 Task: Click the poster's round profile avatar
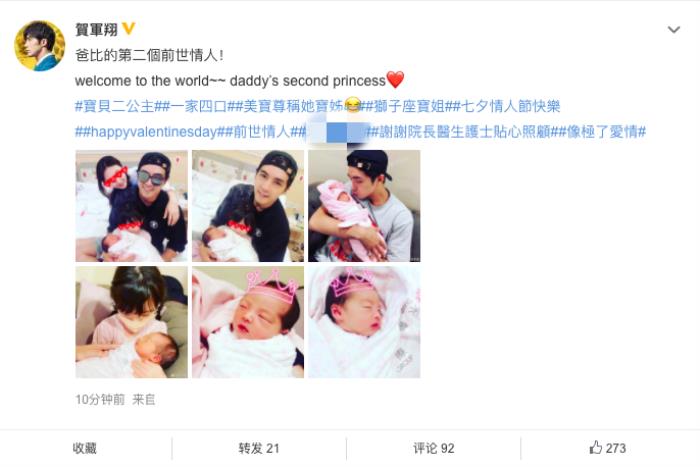40,46
